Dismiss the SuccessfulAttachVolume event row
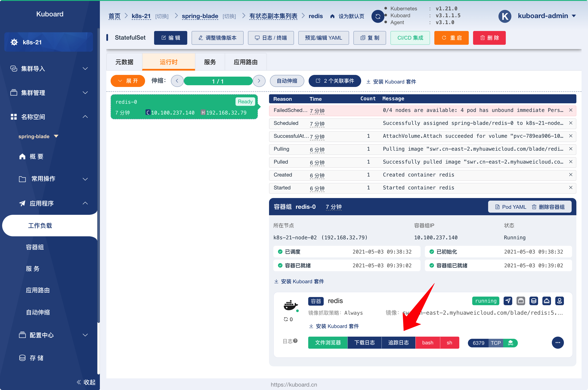588x390 pixels. point(571,136)
